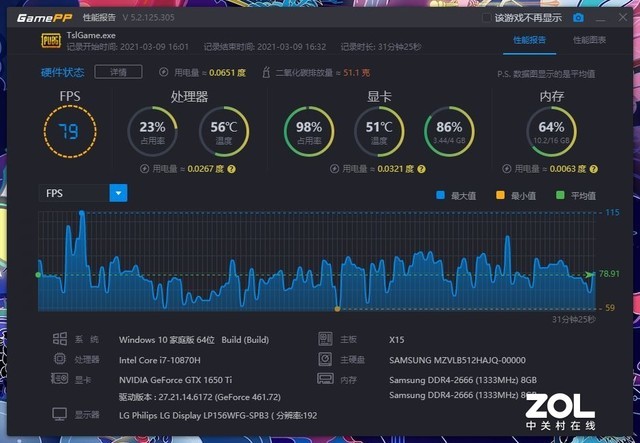Minimize the GamePP report window
This screenshot has height=443, width=640.
(x=600, y=18)
